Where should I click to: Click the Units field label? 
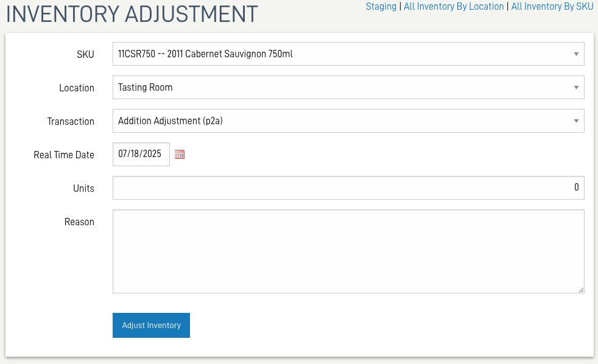click(x=83, y=189)
